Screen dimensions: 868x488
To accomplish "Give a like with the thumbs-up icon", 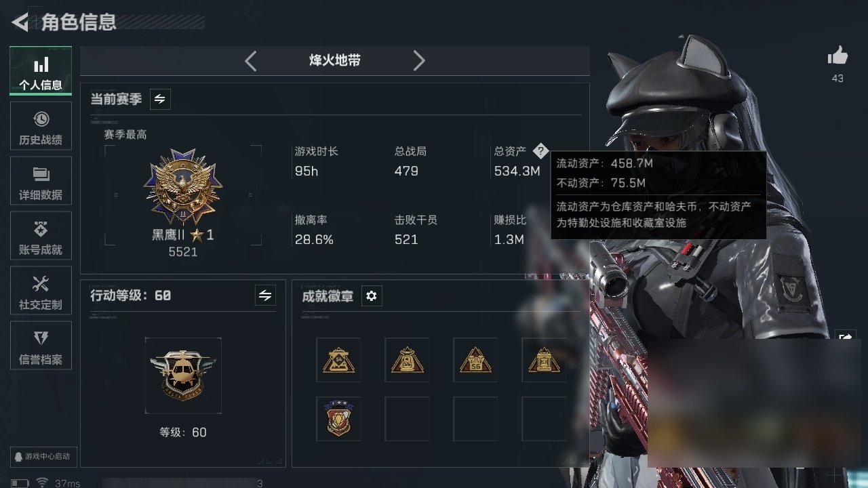I will 837,56.
